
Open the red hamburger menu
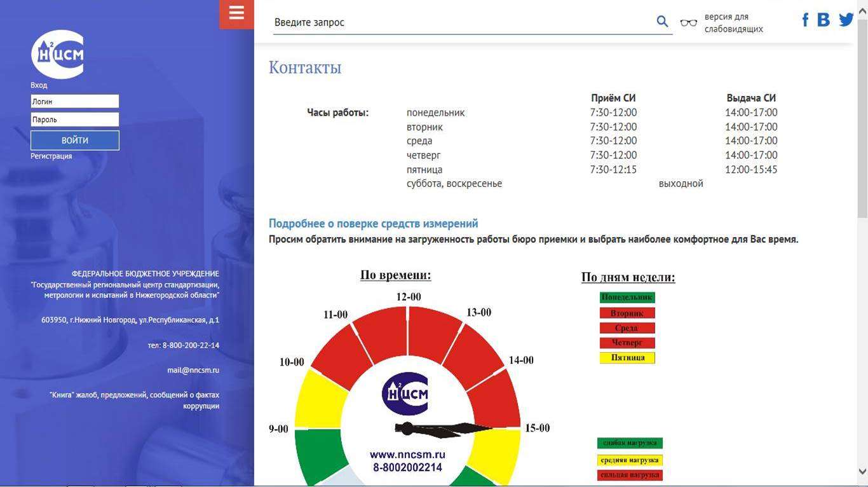pyautogui.click(x=236, y=14)
